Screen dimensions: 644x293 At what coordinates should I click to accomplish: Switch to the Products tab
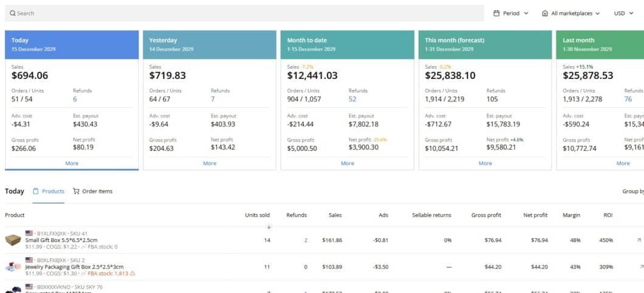(49, 191)
